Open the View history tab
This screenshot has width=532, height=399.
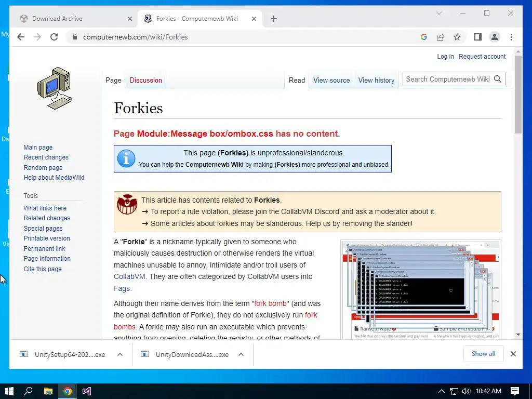coord(376,81)
